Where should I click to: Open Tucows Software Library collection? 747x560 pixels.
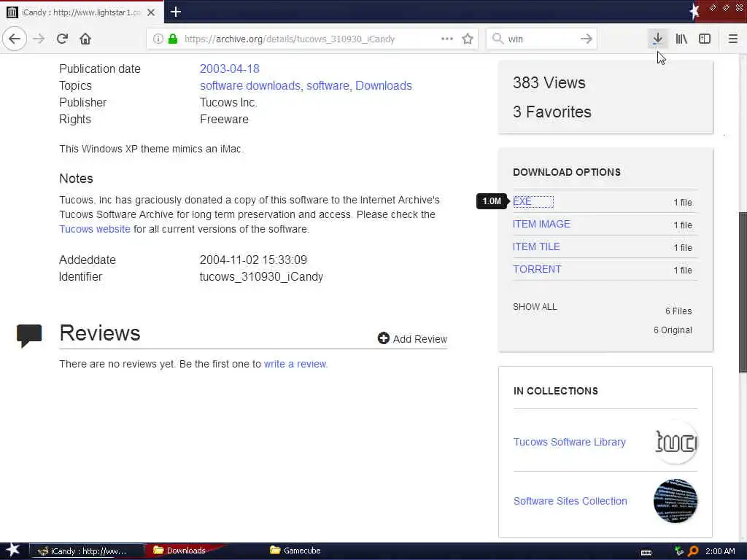click(x=569, y=442)
